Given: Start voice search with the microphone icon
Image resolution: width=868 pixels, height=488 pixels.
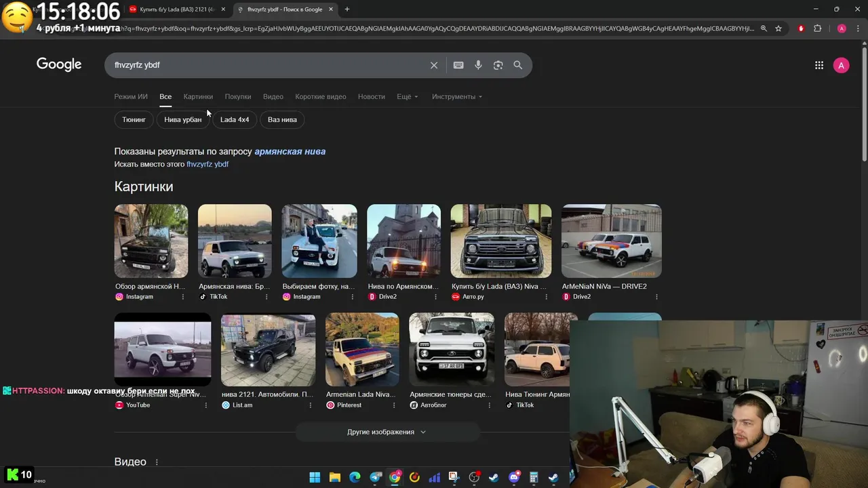Looking at the screenshot, I should tap(478, 65).
